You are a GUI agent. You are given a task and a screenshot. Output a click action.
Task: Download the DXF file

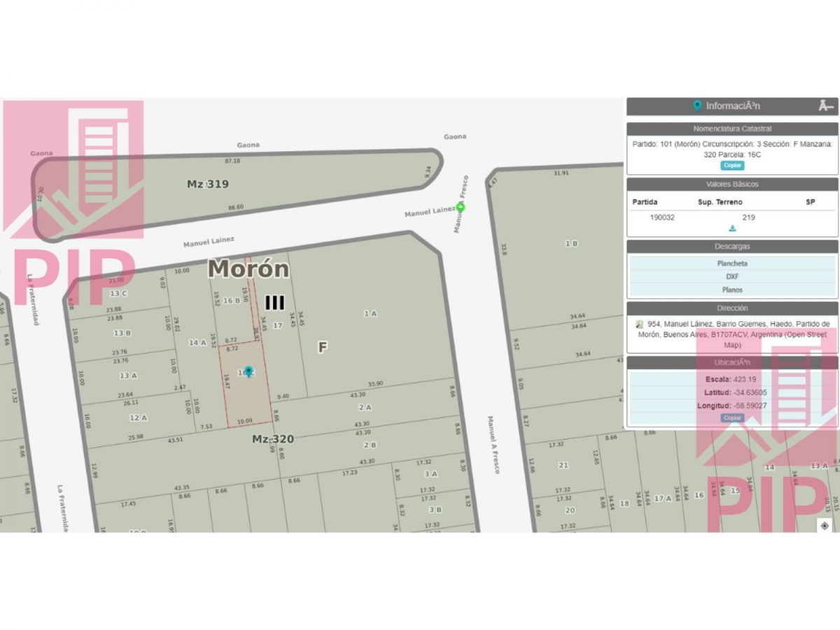coord(732,276)
